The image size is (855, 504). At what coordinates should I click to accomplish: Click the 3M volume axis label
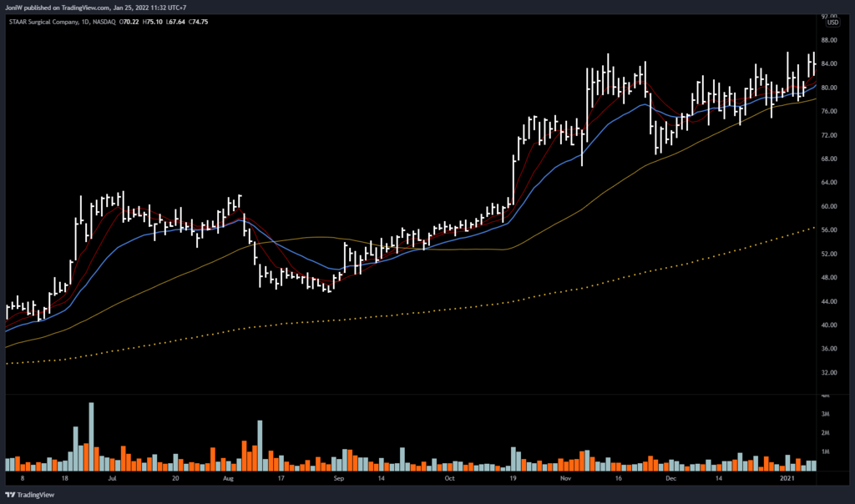[825, 415]
